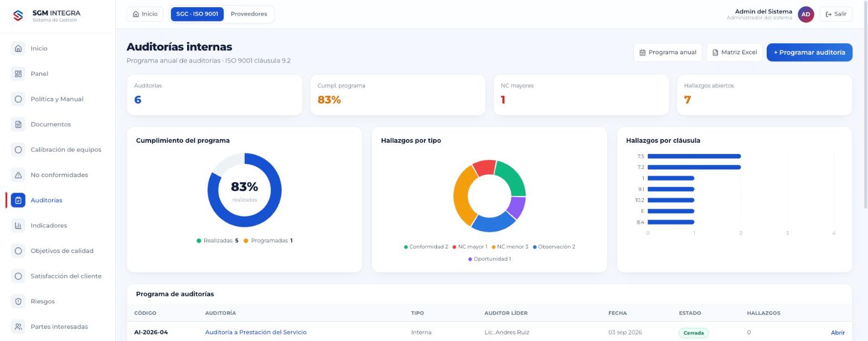Click the NC menor orange legend swatch

(493, 247)
